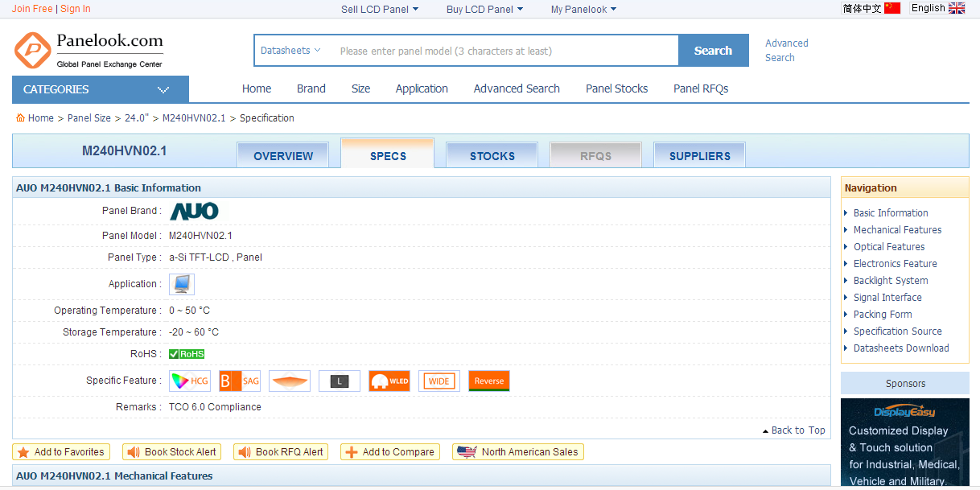Jump to Datasheets Download in Navigation
The width and height of the screenshot is (980, 490).
[x=901, y=348]
